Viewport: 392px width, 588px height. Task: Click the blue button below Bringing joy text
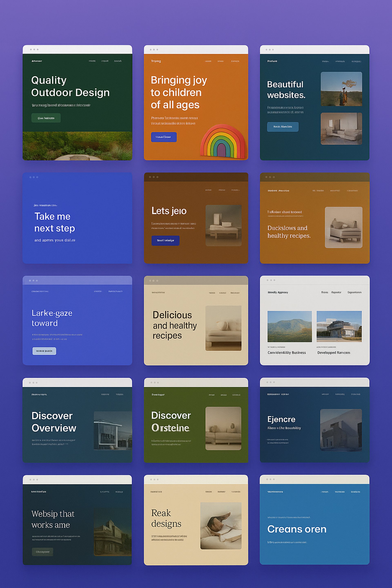tap(164, 137)
